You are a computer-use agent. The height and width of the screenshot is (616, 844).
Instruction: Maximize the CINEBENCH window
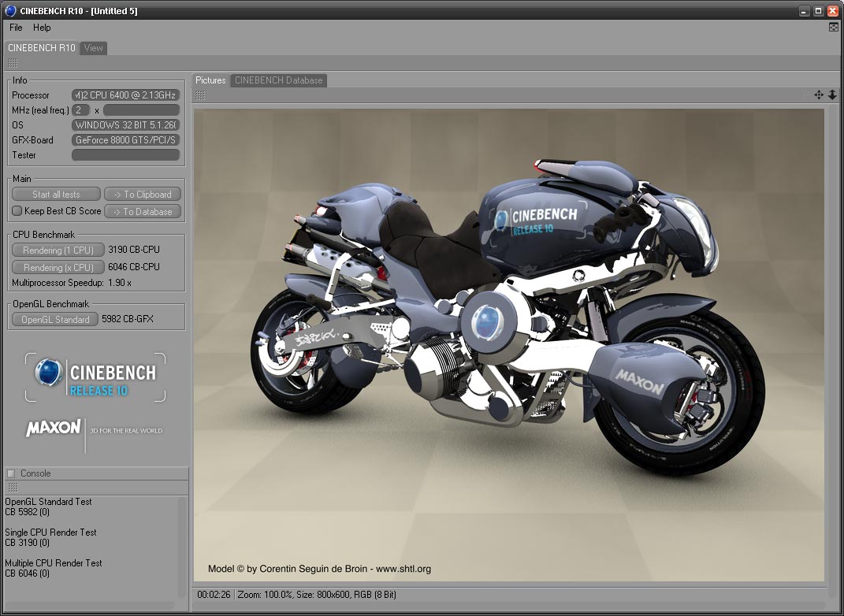[x=818, y=11]
